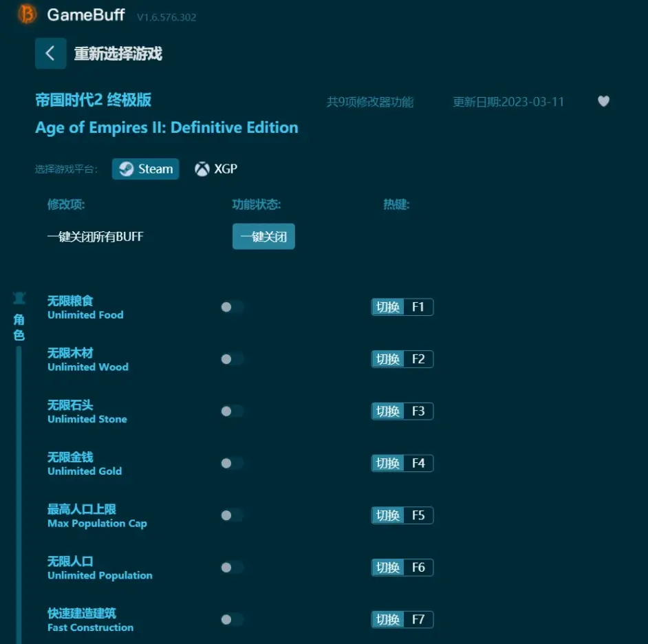Viewport: 648px width, 644px height.
Task: Click the 重新选择游戏 label
Action: click(118, 53)
